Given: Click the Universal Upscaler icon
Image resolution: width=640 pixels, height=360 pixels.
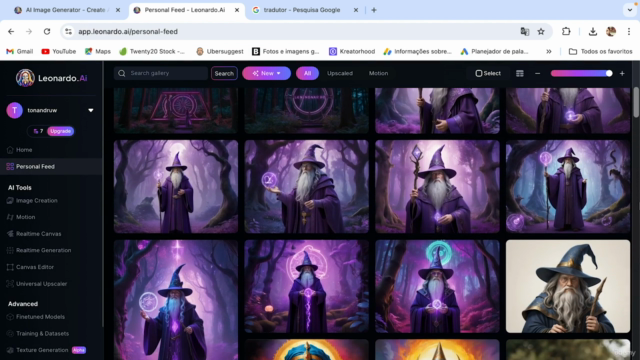Looking at the screenshot, I should (10, 284).
